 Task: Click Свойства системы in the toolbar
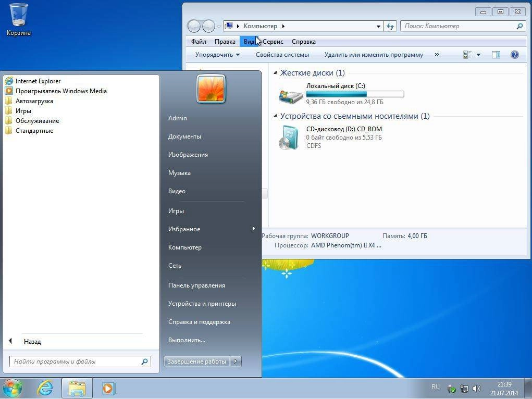pyautogui.click(x=282, y=55)
